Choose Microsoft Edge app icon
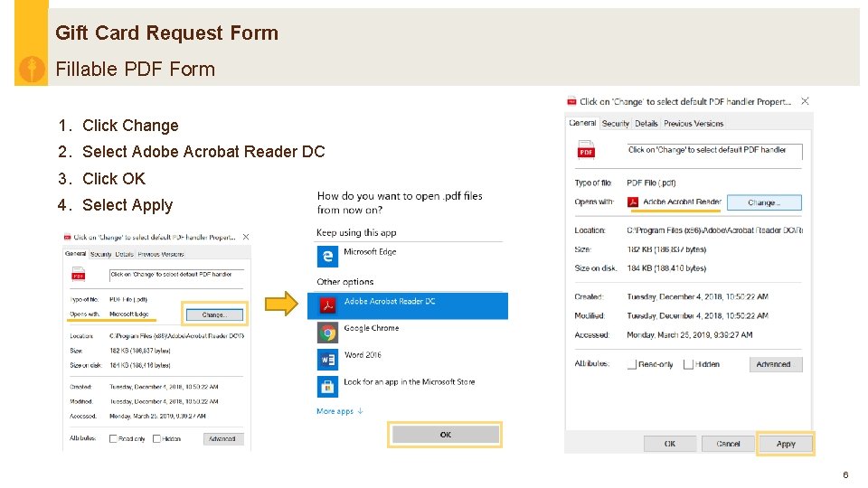The image size is (868, 488). click(327, 256)
